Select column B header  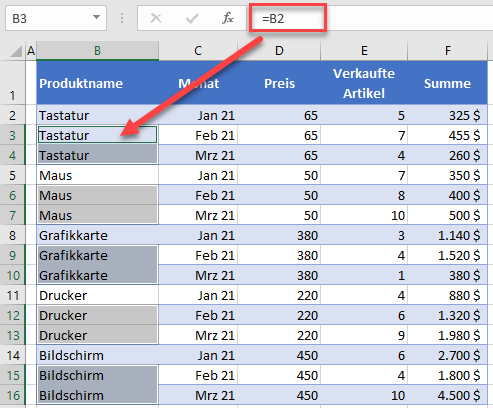[97, 51]
